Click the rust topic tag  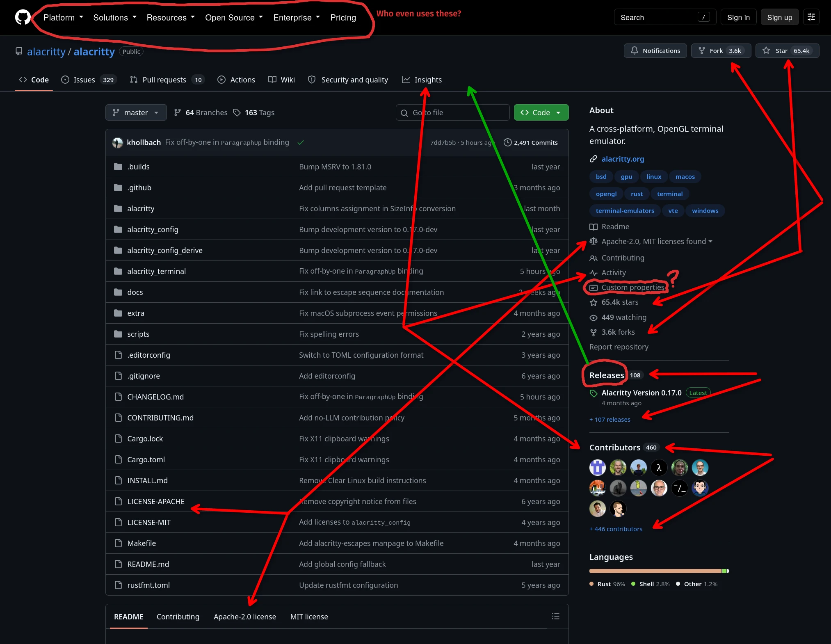tap(637, 194)
